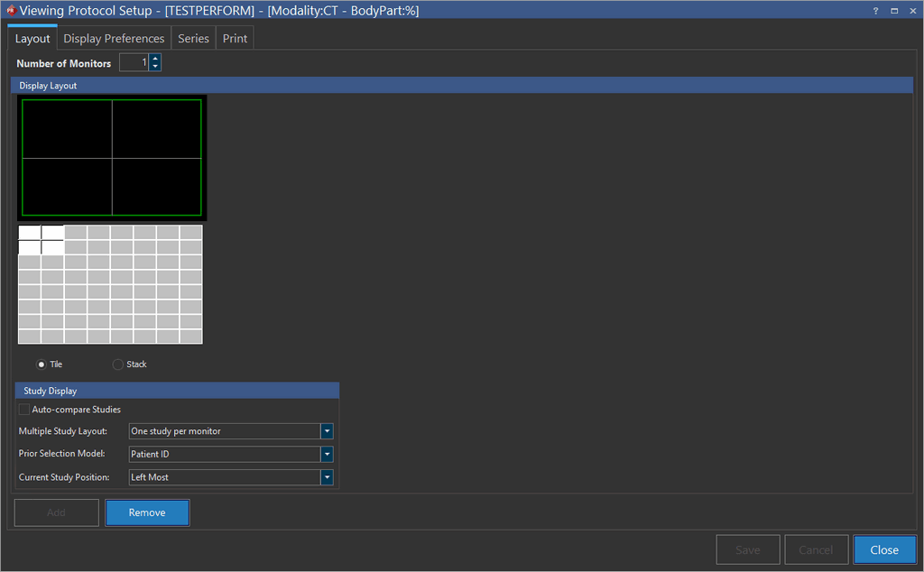The width and height of the screenshot is (924, 572).
Task: Click the Close button at bottom right
Action: (884, 549)
